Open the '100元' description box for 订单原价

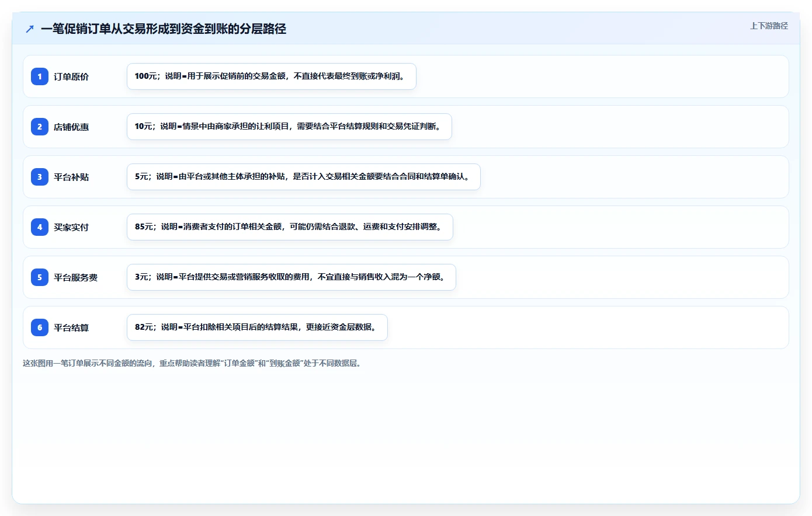pyautogui.click(x=272, y=76)
